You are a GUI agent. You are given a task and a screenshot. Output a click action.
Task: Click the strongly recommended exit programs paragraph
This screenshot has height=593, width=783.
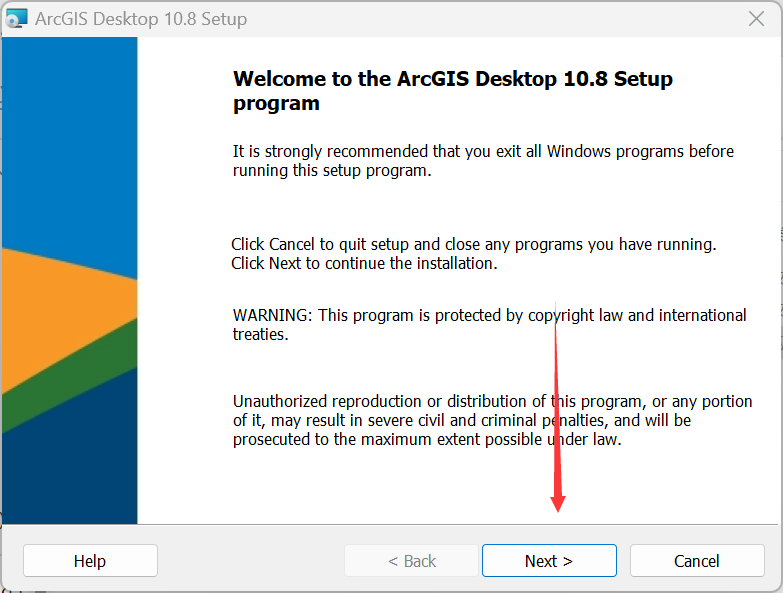pyautogui.click(x=483, y=160)
